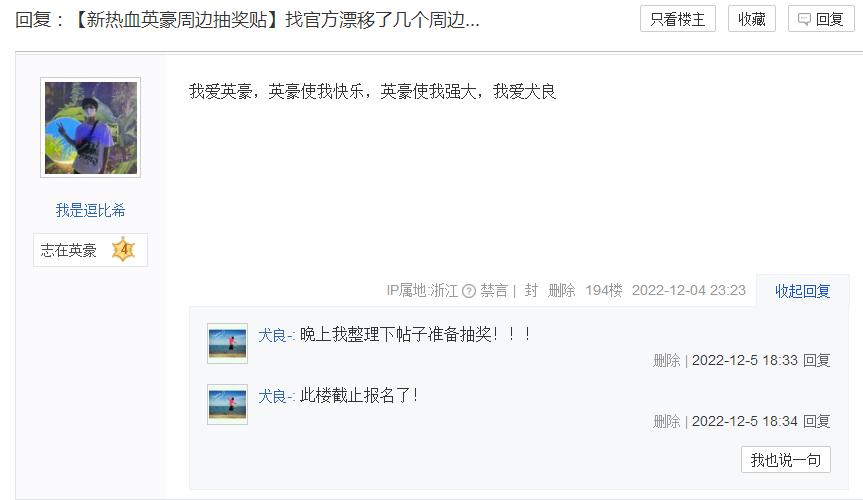The height and width of the screenshot is (500, 863).
Task: Click 犬良- avatar in second sub-reply
Action: point(227,404)
